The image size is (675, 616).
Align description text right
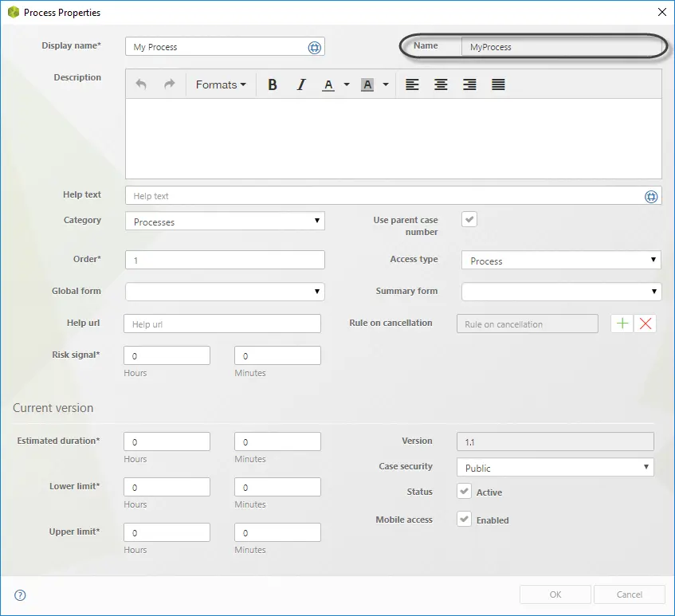469,84
